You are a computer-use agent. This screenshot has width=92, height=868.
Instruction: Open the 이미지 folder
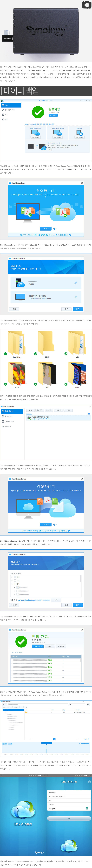click(x=77, y=374)
